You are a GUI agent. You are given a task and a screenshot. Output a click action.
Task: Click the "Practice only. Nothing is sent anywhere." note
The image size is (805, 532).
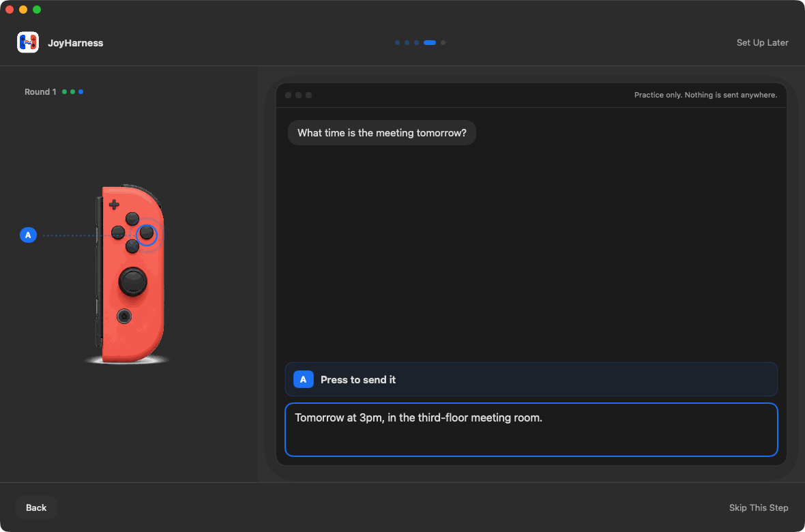tap(705, 95)
